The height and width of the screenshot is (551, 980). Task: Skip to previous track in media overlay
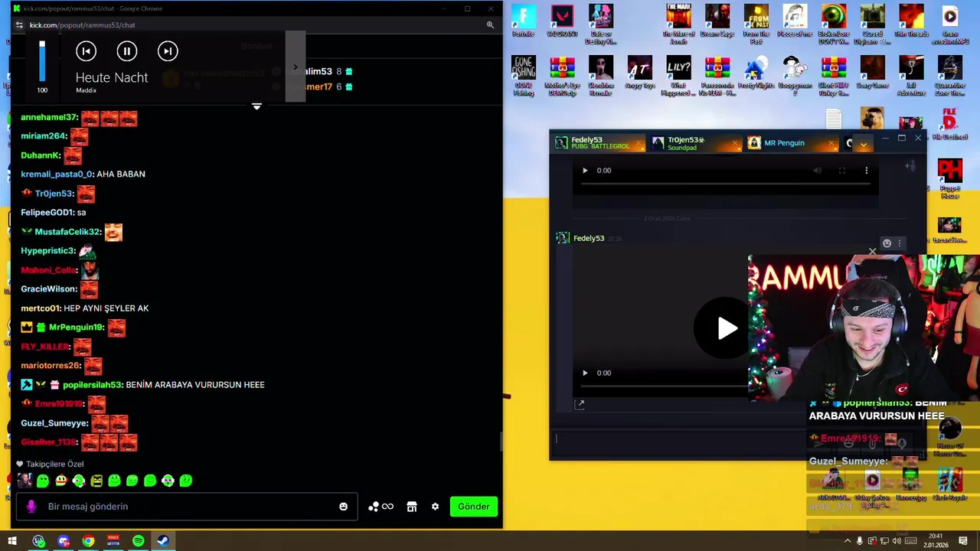[x=86, y=51]
